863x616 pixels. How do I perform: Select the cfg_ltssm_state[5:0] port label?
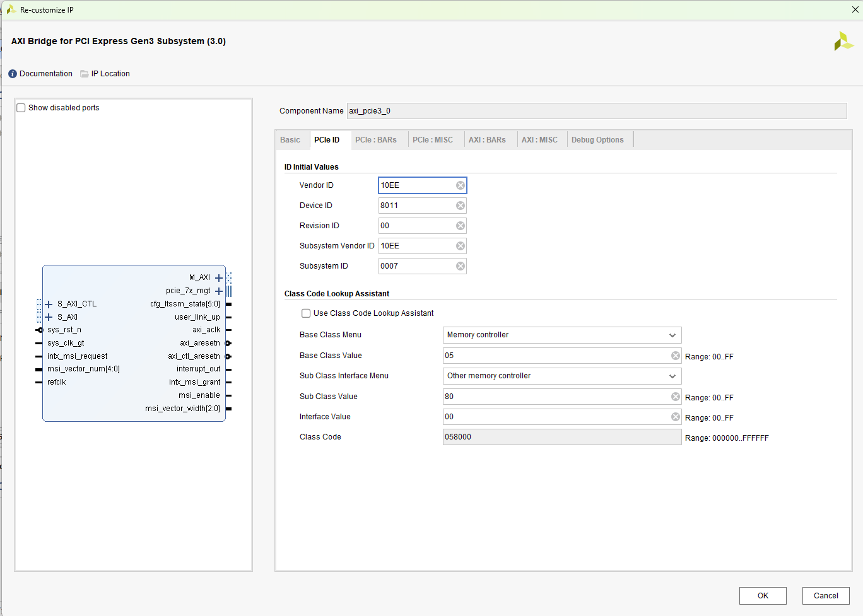pos(185,304)
